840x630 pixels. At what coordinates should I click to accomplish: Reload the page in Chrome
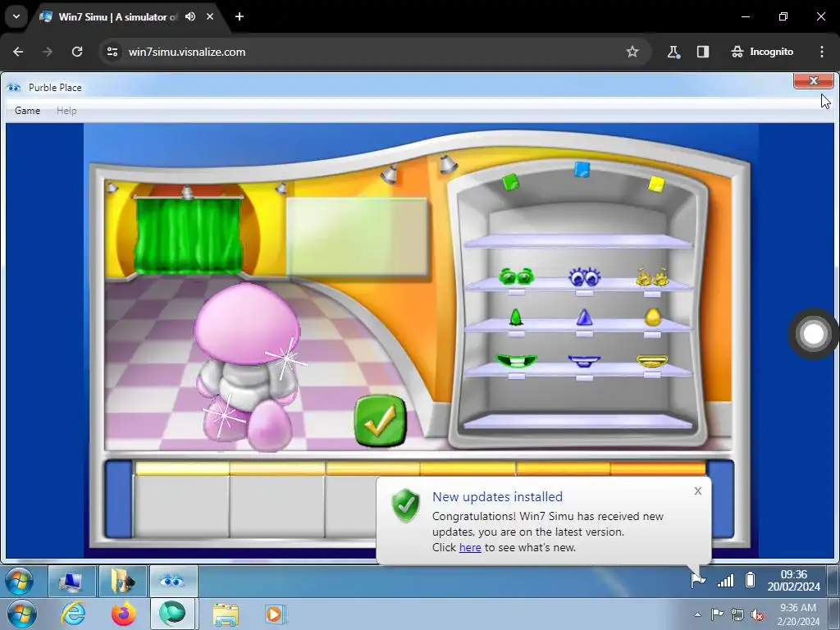click(x=77, y=52)
